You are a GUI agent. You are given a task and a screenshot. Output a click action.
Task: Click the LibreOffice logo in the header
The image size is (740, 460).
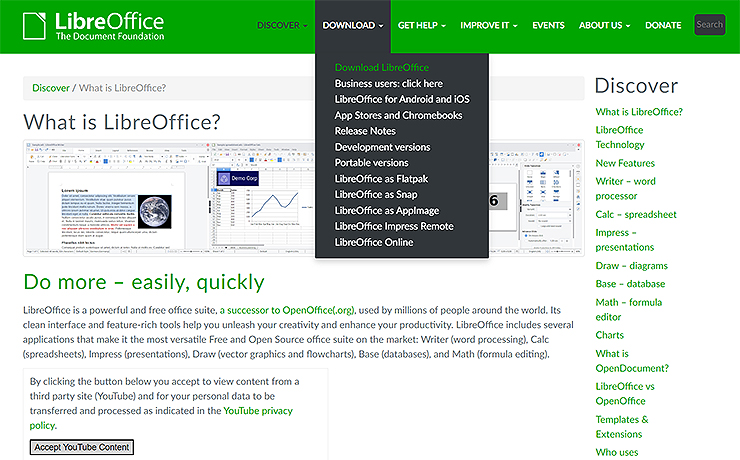click(93, 26)
